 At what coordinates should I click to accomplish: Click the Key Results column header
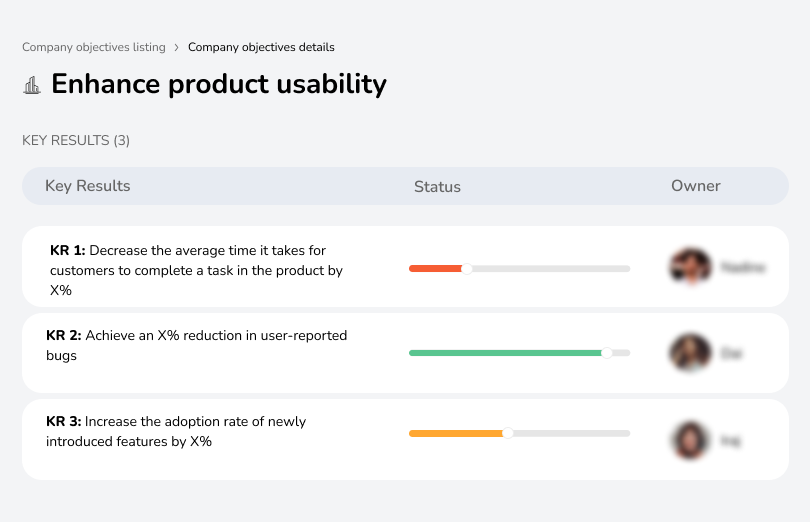88,186
